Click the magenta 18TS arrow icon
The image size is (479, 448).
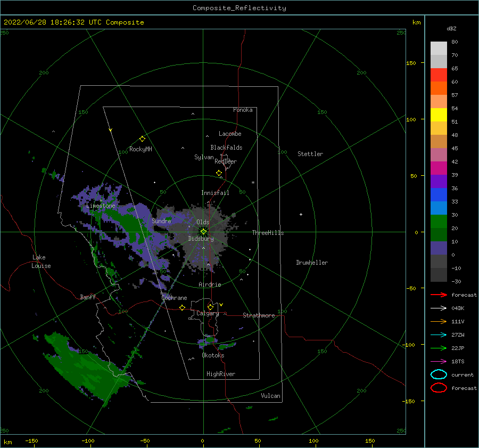tap(439, 362)
